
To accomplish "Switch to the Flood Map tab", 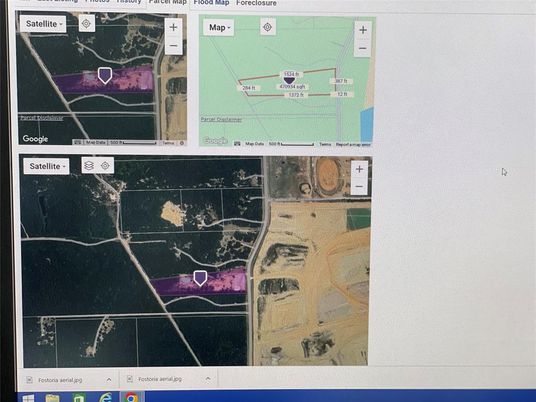I will click(x=211, y=2).
